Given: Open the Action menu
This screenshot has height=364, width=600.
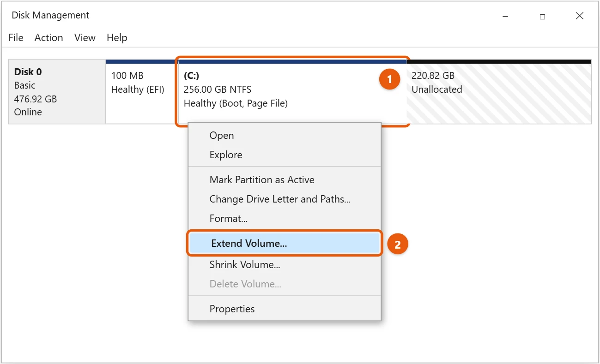Looking at the screenshot, I should [x=48, y=38].
